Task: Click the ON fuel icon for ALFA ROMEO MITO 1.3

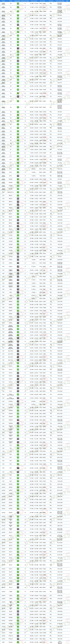Action: coord(18,176)
